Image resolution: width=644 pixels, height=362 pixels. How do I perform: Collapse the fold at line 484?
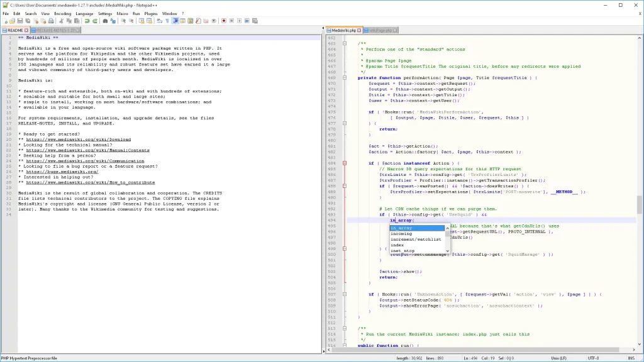344,163
